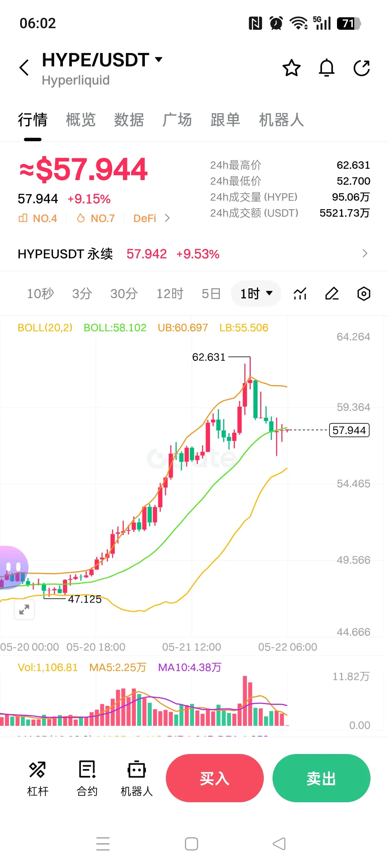Tap the large ≈$57.944 price
The width and height of the screenshot is (388, 868).
click(83, 169)
